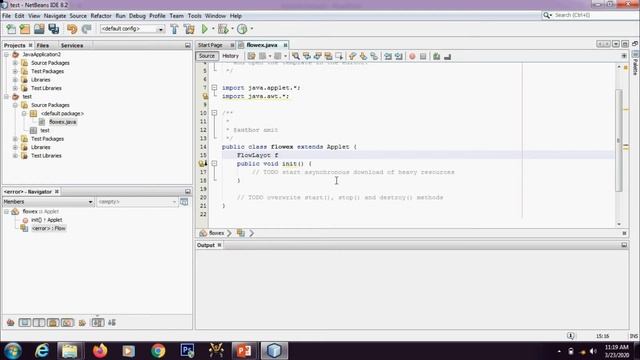640x360 pixels.
Task: Switch to the Start Page tab
Action: [x=211, y=45]
